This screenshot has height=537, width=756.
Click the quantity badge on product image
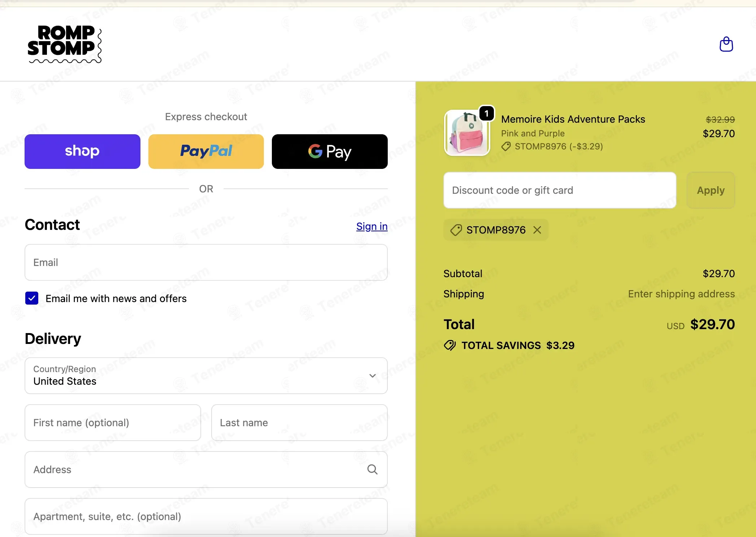[486, 114]
